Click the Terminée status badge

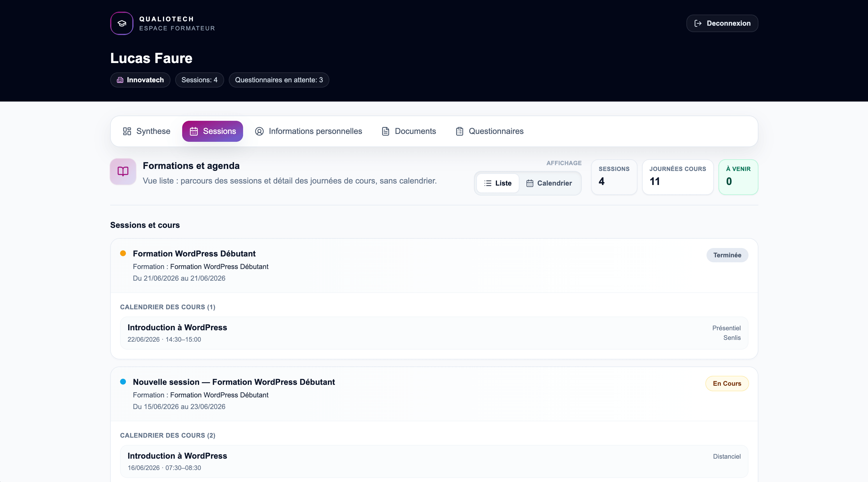coord(727,255)
